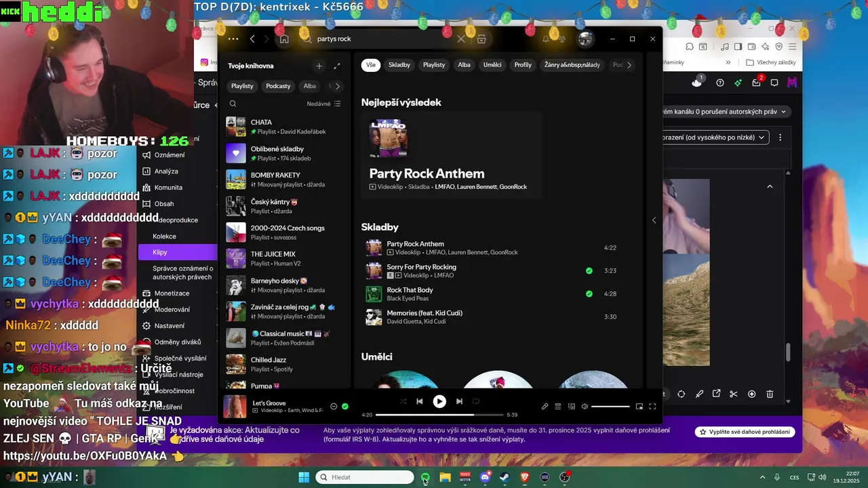This screenshot has height=488, width=868.
Task: Click Vyplňte své daňové prohlášení button
Action: tap(745, 432)
